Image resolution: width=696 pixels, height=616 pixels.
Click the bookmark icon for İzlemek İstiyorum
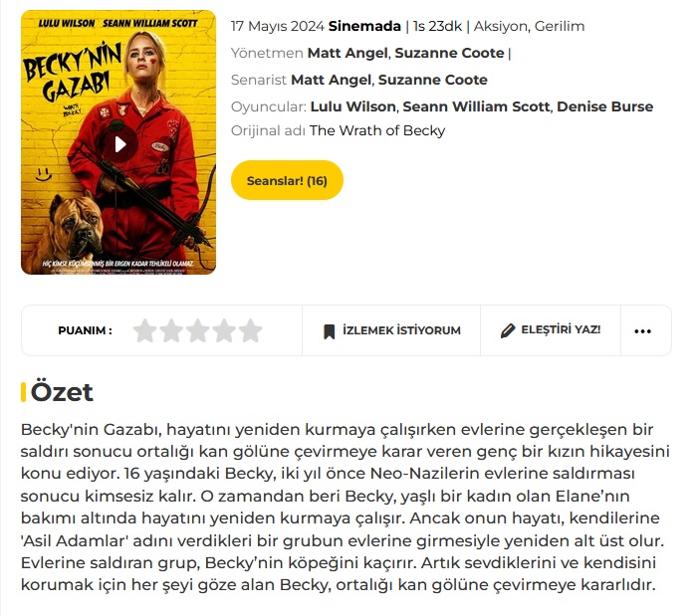329,331
